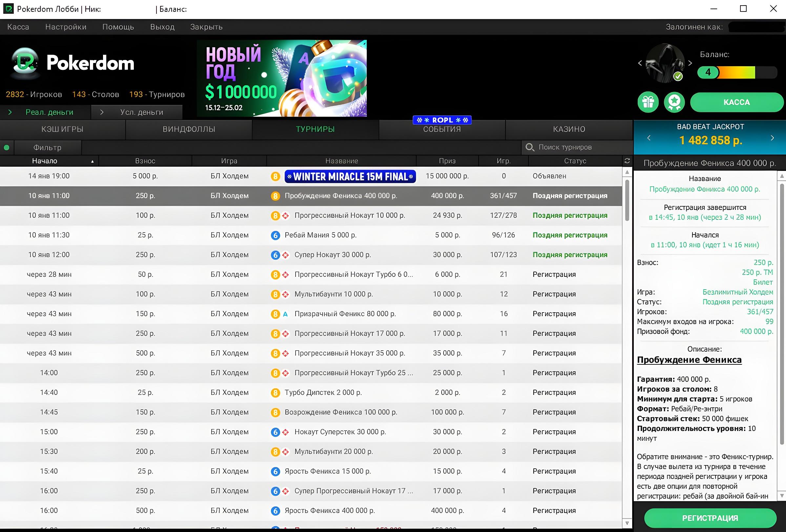Click the Выход menu item
Screen dimensions: 786x532
pyautogui.click(x=162, y=27)
